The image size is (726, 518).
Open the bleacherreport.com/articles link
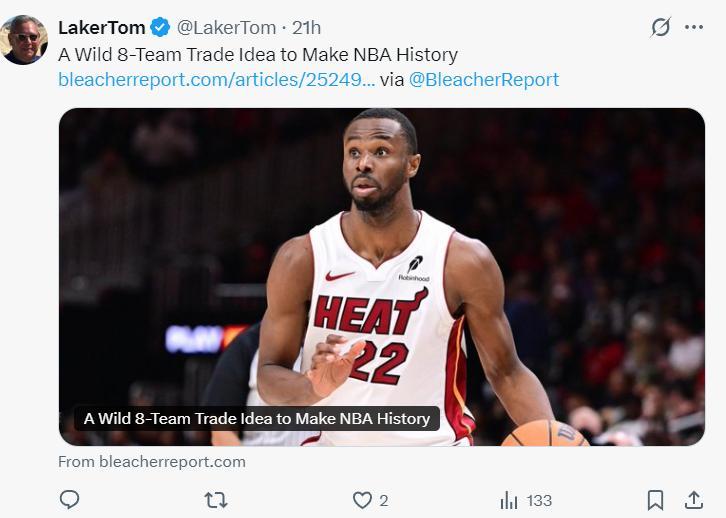pyautogui.click(x=216, y=80)
